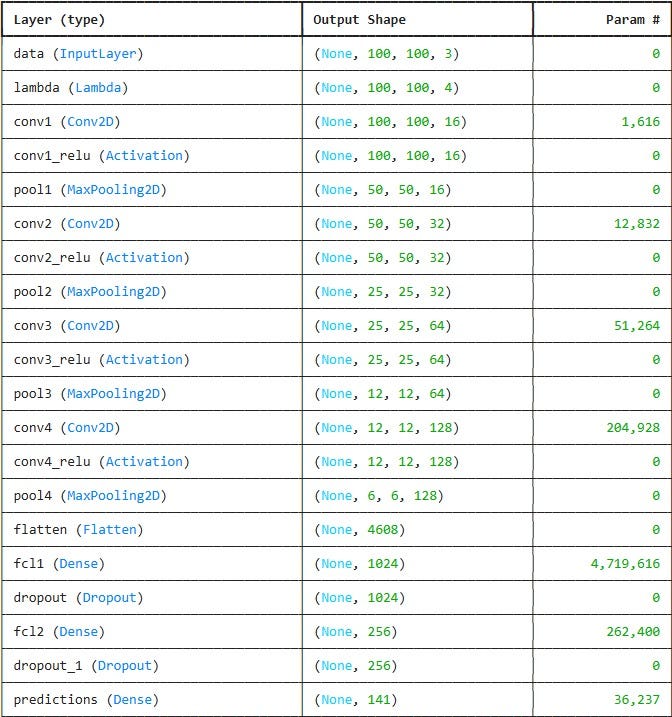Viewport: 672px width, 717px height.
Task: Click conv1 parameter count 1,616
Action: tap(640, 122)
